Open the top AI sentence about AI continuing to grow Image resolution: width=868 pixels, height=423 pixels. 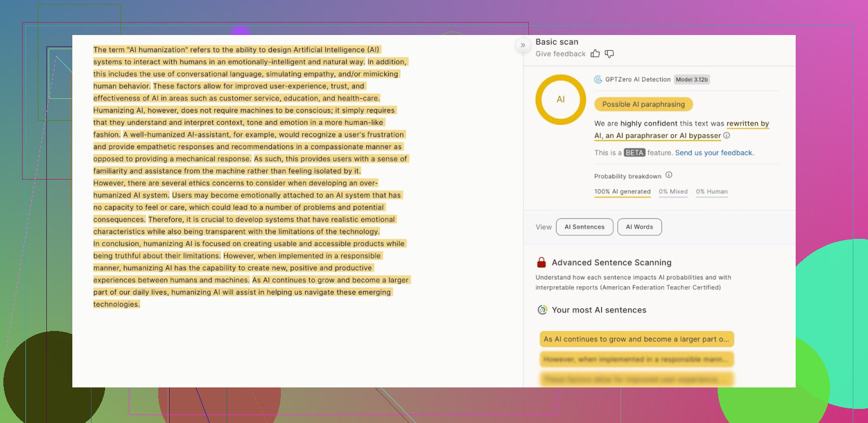(636, 339)
